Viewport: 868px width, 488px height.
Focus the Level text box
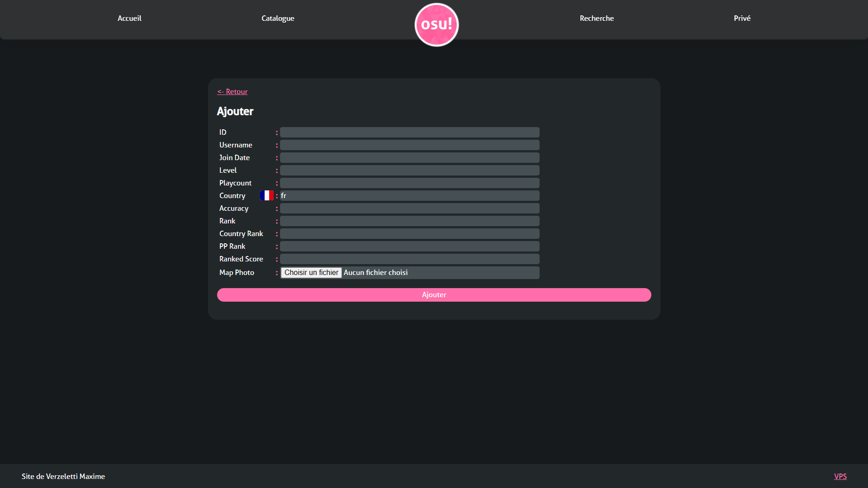(409, 170)
